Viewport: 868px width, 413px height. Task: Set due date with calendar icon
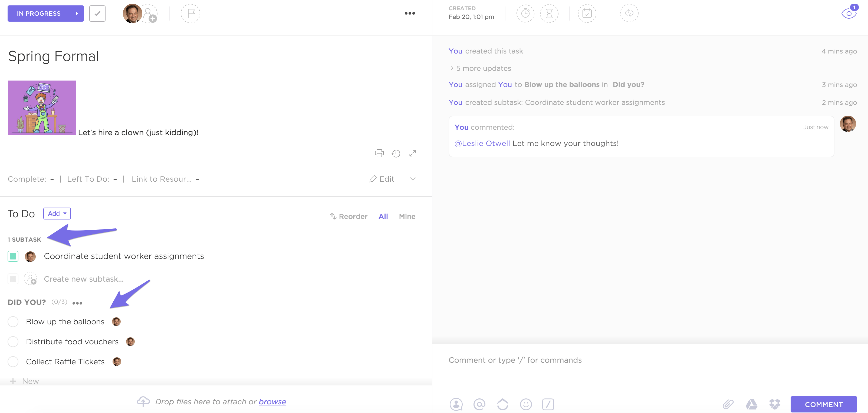587,14
